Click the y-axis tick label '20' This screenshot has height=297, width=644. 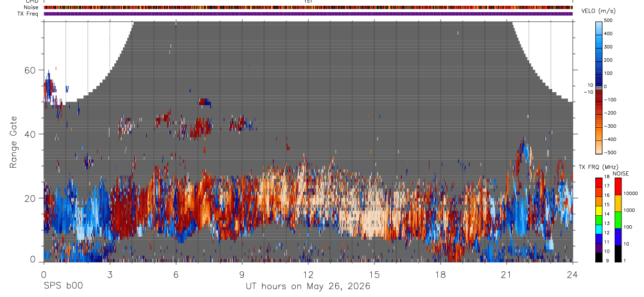30,198
